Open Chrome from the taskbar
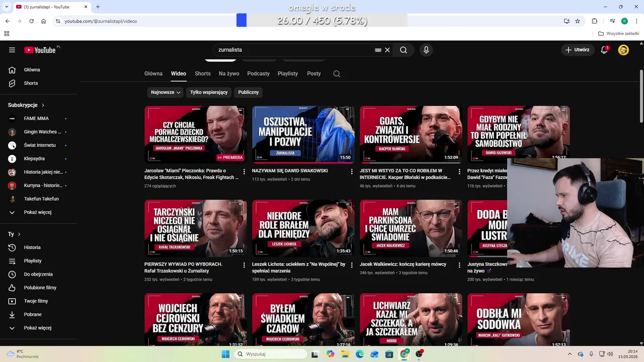Viewport: 644px width, 362px height. 404,354
